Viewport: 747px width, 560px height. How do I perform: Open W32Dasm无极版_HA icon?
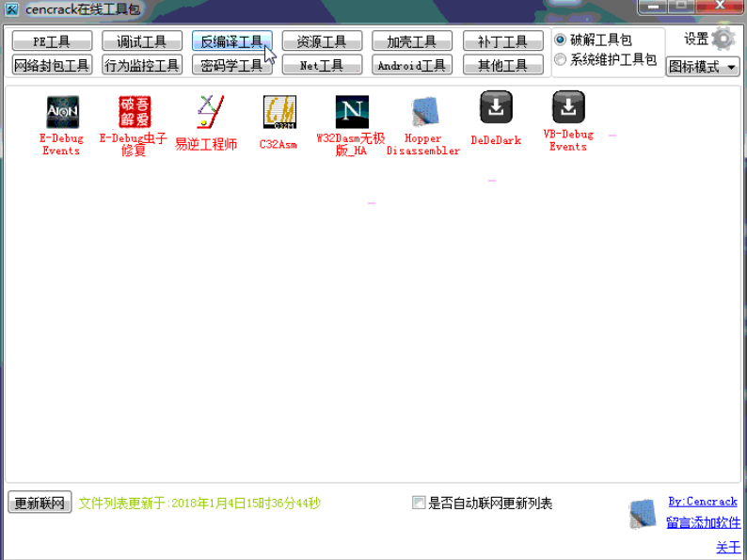[x=352, y=112]
